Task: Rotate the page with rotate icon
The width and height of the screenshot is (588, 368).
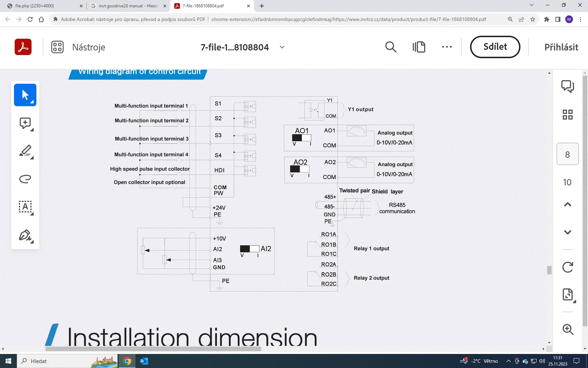Action: click(x=567, y=267)
